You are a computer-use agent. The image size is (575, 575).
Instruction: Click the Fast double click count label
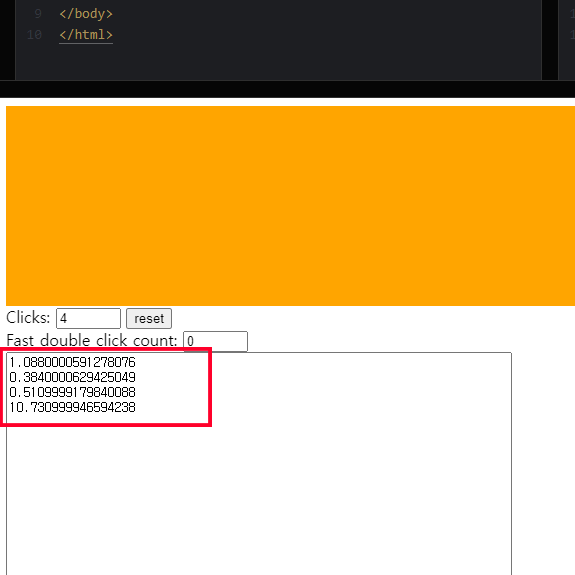click(92, 340)
